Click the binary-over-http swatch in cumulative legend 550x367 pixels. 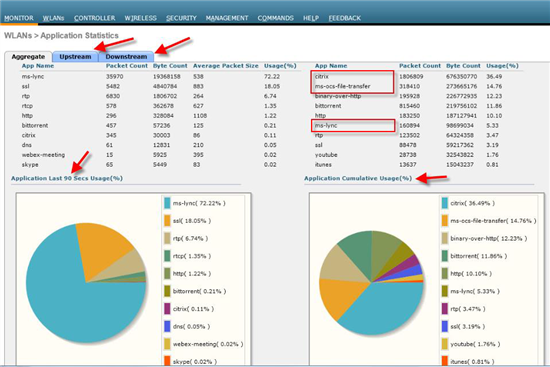pyautogui.click(x=445, y=238)
